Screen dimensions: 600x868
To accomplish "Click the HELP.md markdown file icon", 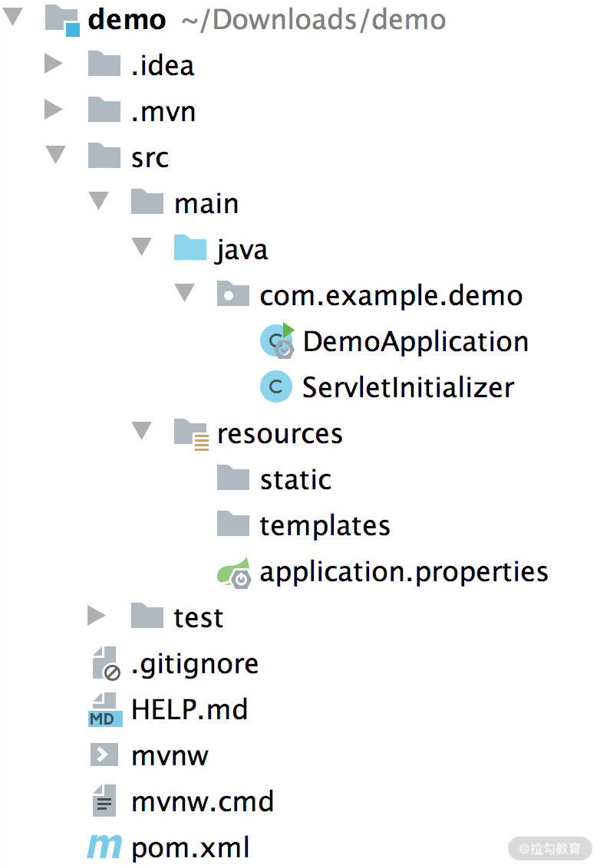I will tap(104, 709).
